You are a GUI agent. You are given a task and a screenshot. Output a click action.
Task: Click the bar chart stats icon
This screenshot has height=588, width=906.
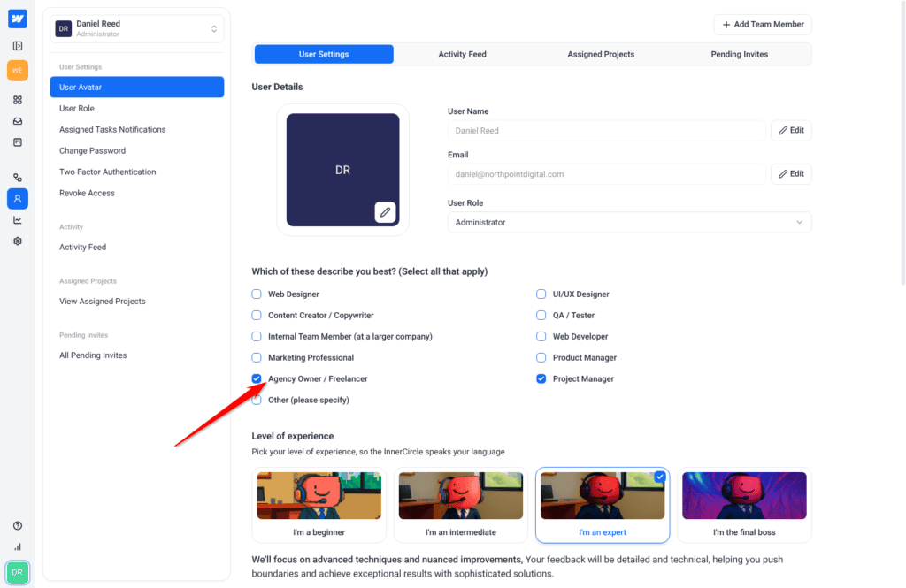tap(18, 547)
